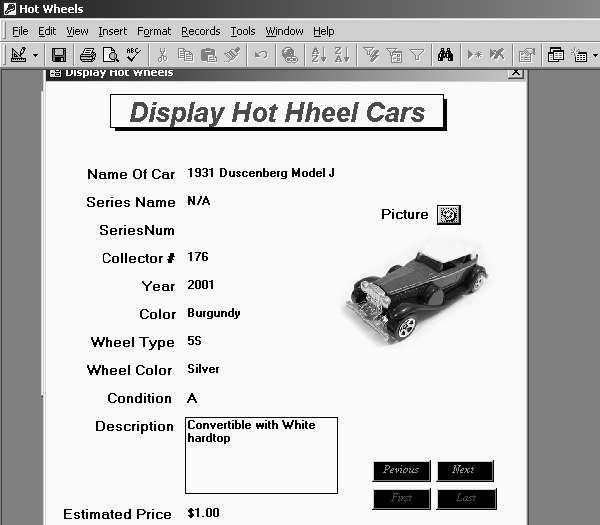
Task: Insert a hyperlink with globe icon
Action: point(290,55)
